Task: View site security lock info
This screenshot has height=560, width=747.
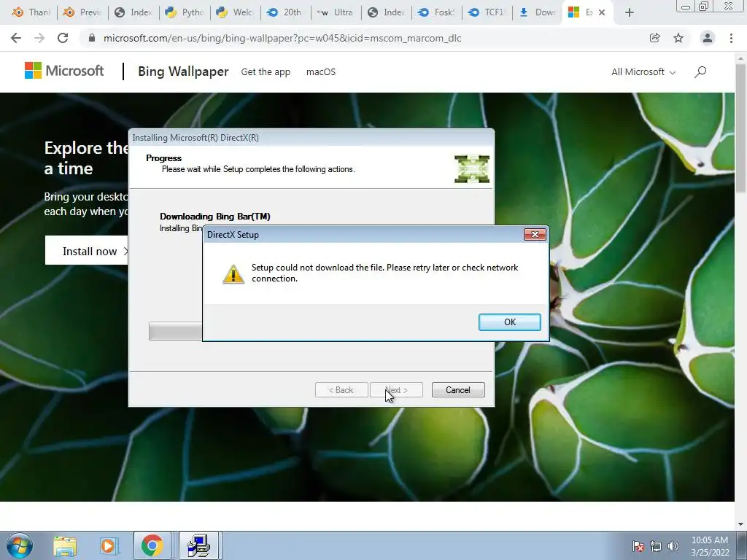Action: [x=92, y=38]
